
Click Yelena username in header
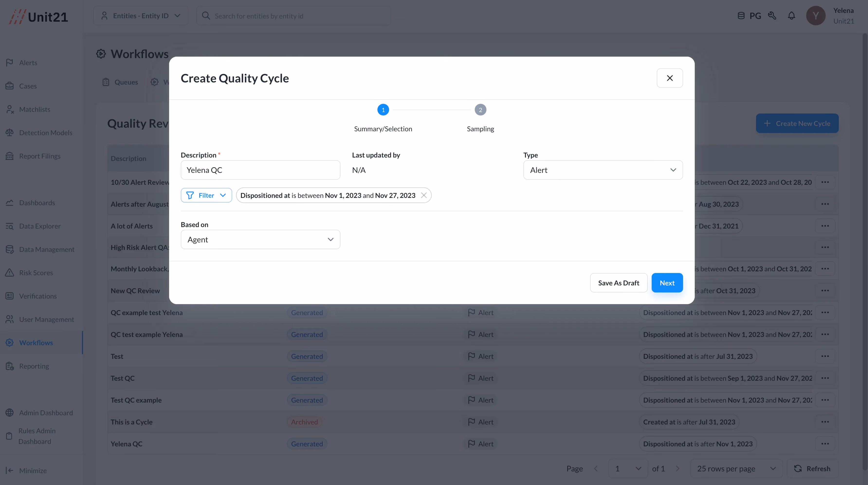(x=843, y=10)
